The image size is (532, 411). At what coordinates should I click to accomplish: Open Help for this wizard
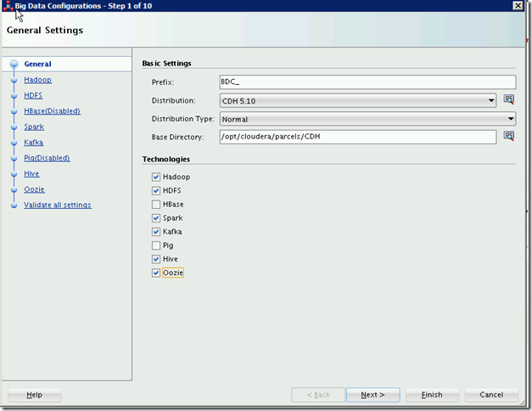pos(35,395)
